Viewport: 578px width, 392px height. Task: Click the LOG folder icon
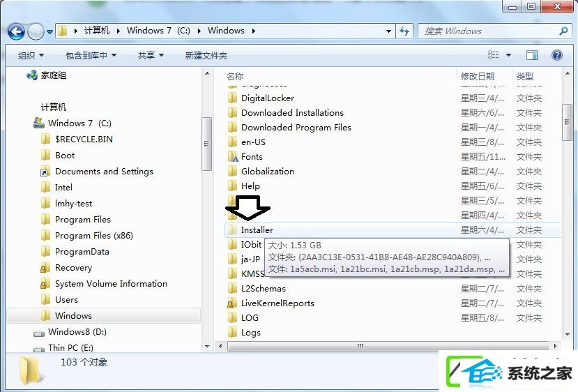232,318
